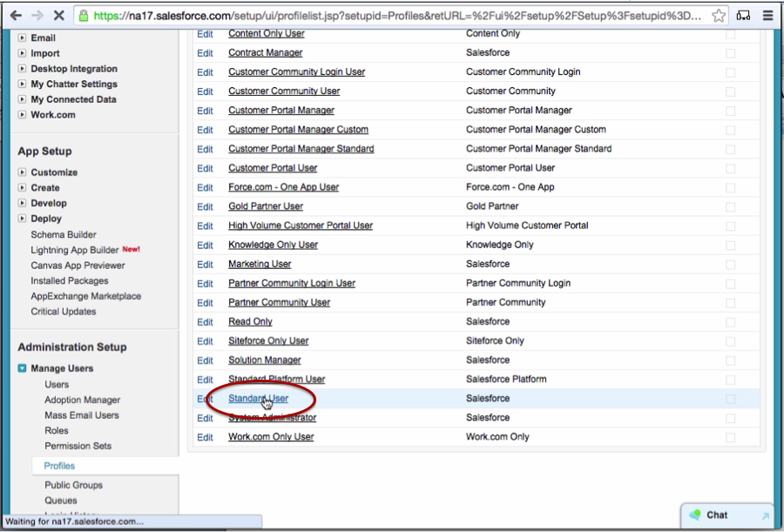Click the browser forward arrow
The image size is (784, 532).
[x=37, y=16]
